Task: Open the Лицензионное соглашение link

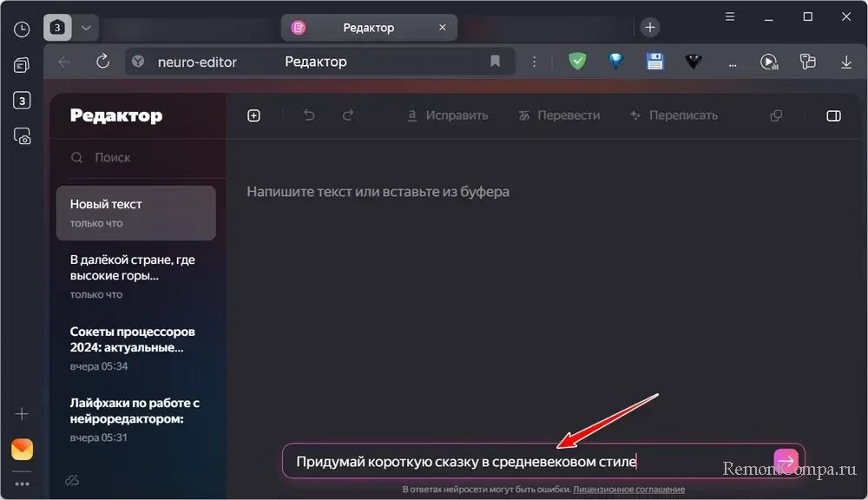Action: (x=623, y=490)
